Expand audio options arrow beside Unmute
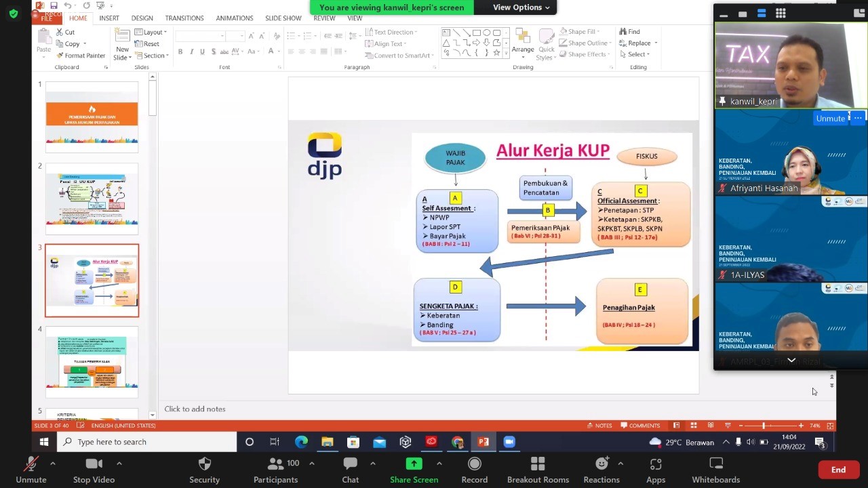Image resolution: width=868 pixels, height=488 pixels. 52,464
